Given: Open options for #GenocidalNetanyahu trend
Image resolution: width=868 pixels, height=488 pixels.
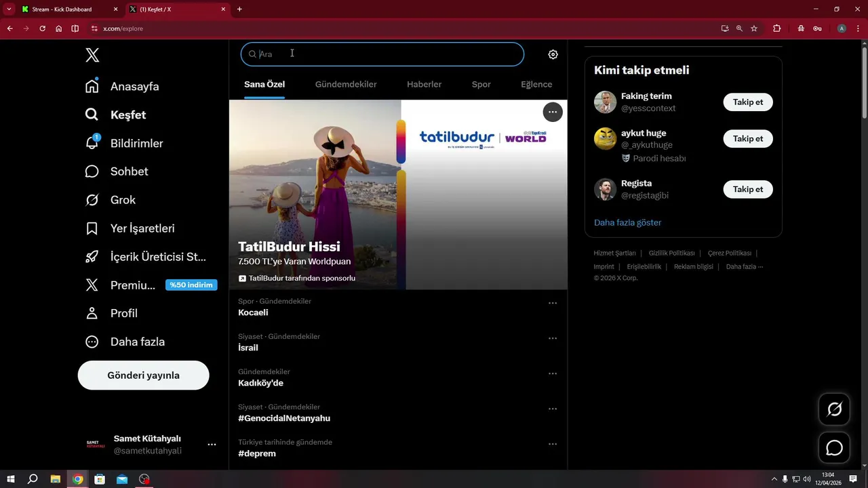Looking at the screenshot, I should (x=553, y=409).
